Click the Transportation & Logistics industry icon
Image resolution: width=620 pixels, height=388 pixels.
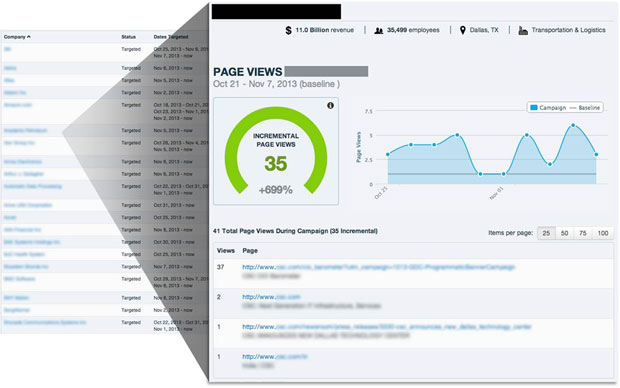pyautogui.click(x=523, y=30)
